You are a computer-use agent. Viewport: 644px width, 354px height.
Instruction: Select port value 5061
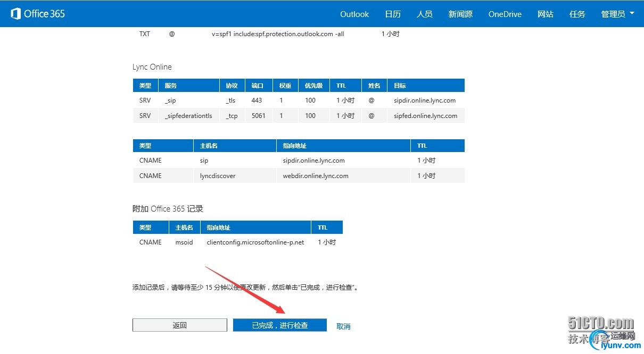tap(258, 116)
